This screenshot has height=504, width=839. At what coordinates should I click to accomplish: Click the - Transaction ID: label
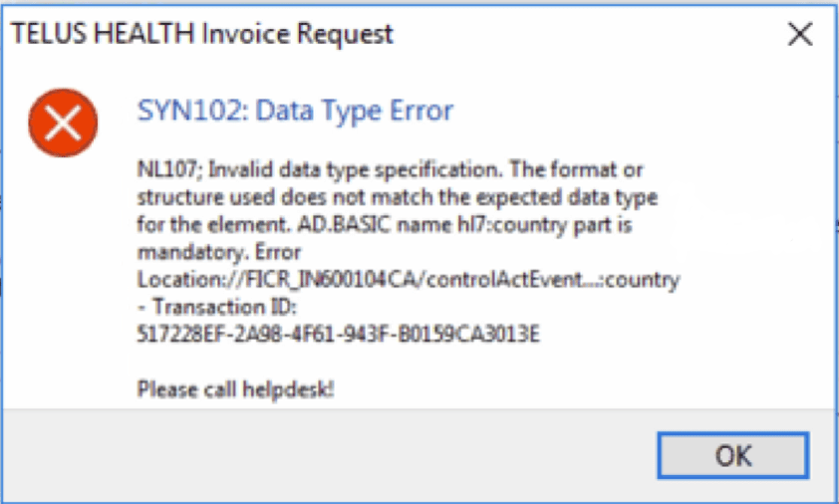(200, 307)
